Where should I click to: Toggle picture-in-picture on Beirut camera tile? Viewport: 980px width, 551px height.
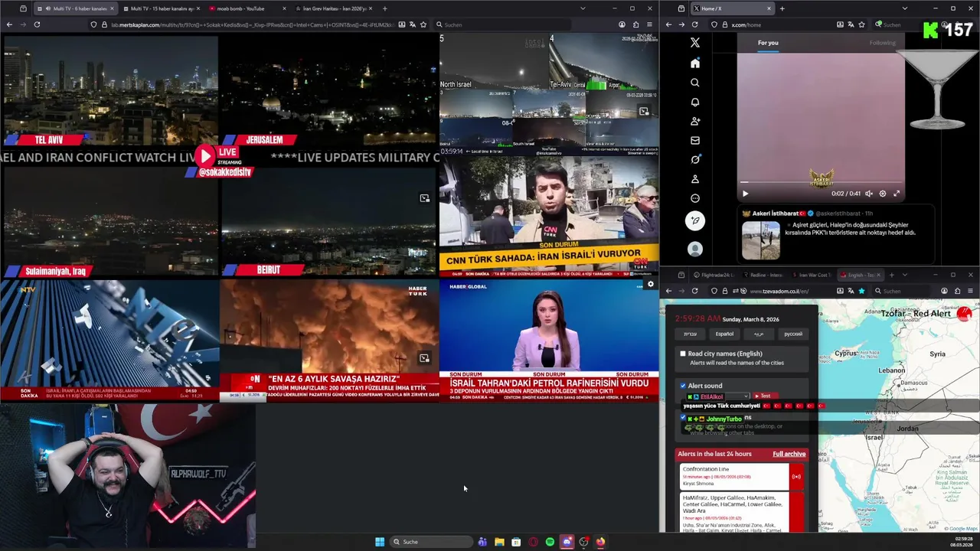(424, 198)
